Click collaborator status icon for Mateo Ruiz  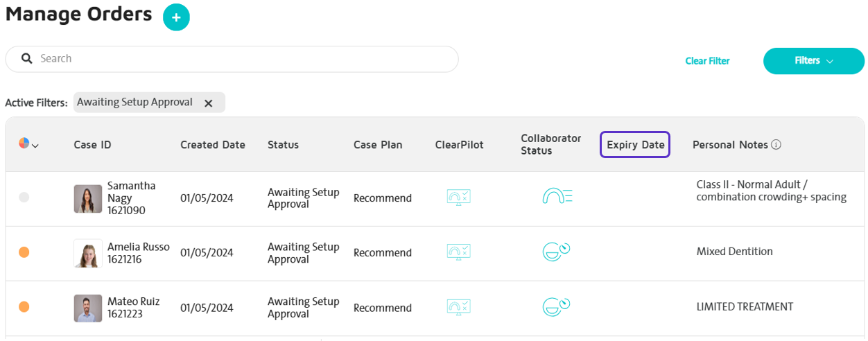coord(557,306)
